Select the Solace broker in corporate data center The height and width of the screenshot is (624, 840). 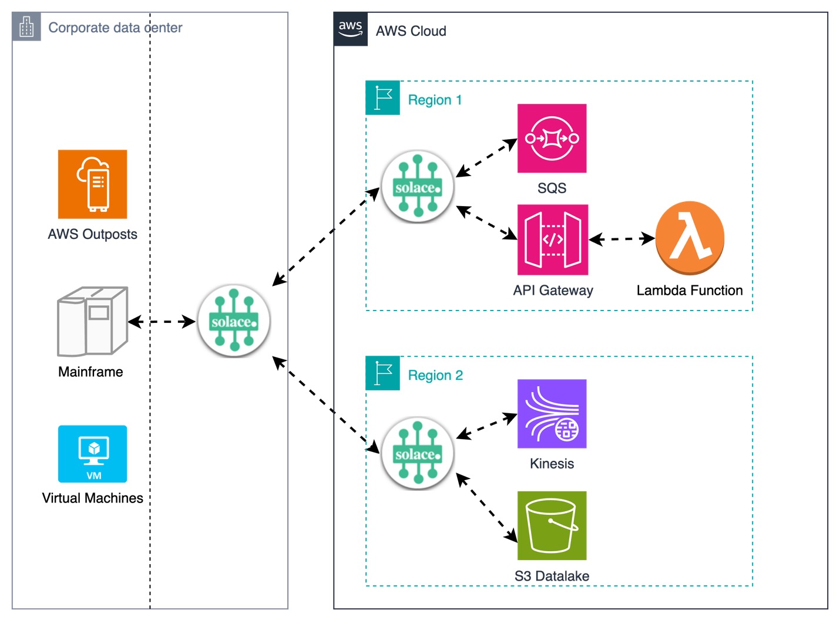[x=234, y=321]
